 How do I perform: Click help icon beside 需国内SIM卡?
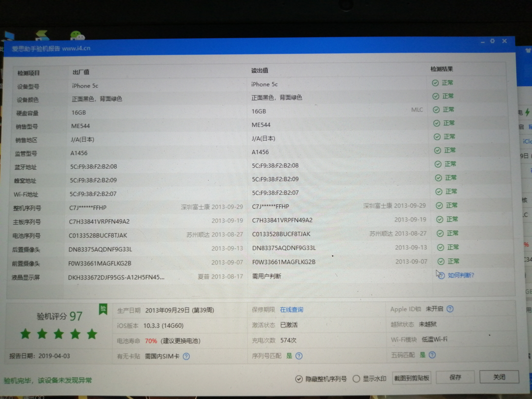186,356
